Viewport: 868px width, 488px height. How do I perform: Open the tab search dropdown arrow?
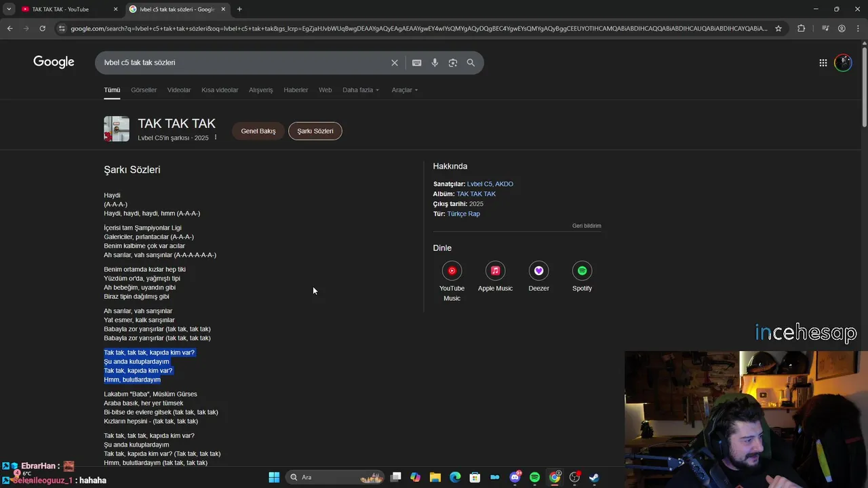click(x=8, y=9)
